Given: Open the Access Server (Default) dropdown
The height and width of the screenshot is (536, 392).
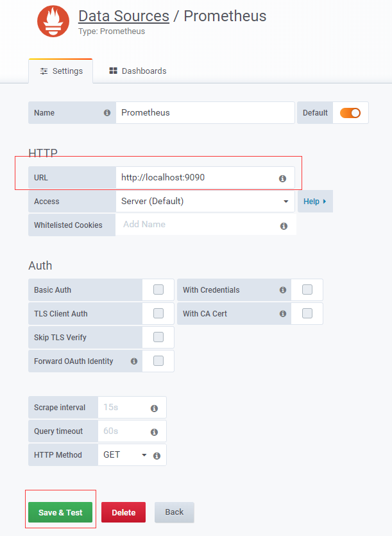Looking at the screenshot, I should 205,202.
